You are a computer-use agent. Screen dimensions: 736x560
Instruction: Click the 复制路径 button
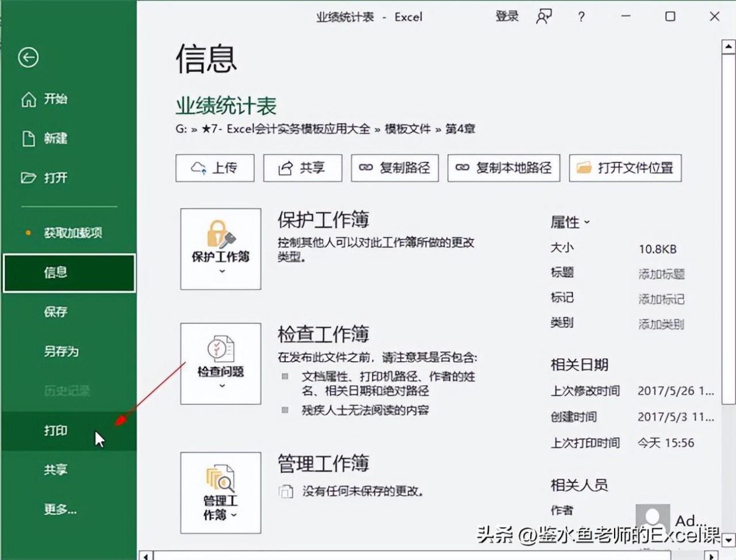(395, 168)
